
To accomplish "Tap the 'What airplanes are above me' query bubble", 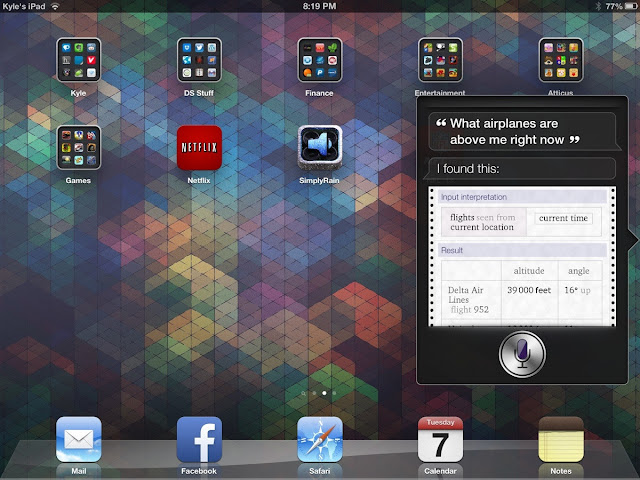I will pyautogui.click(x=522, y=131).
